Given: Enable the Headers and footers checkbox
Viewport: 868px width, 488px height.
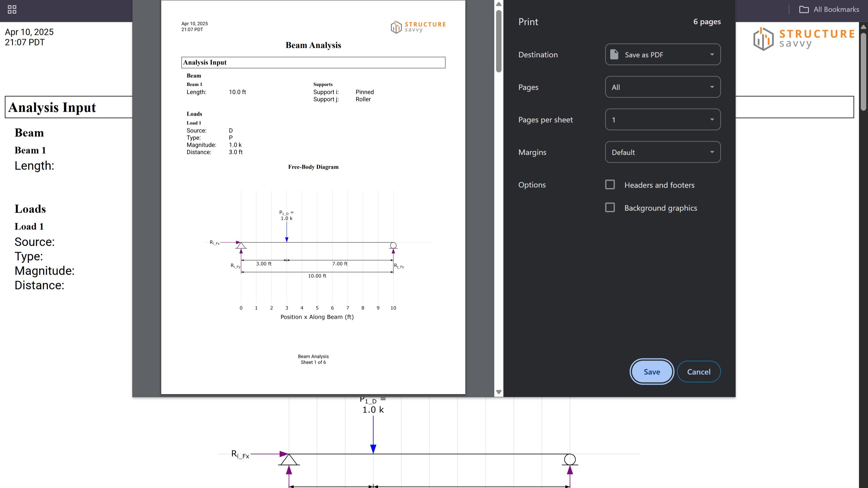Looking at the screenshot, I should [x=610, y=185].
